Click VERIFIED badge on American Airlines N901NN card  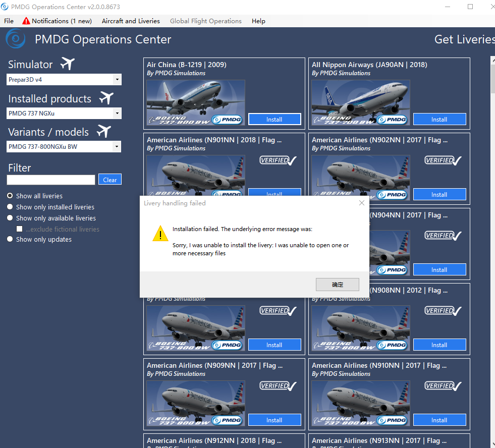[x=278, y=160]
